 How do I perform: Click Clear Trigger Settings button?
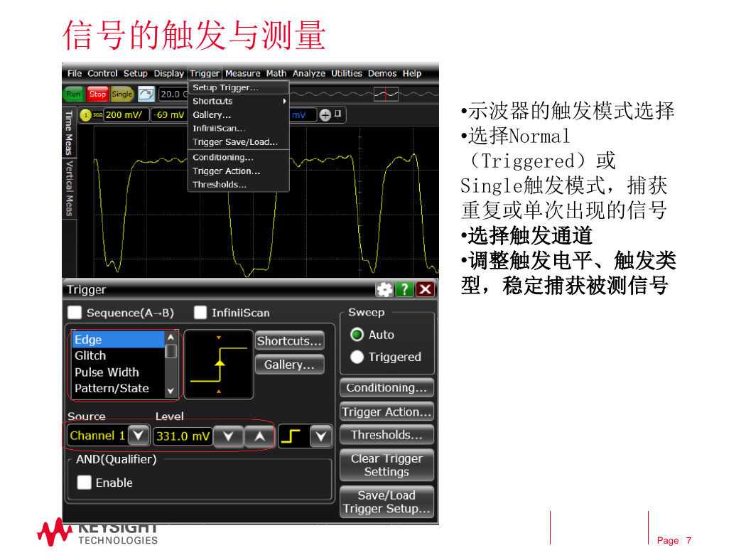[x=386, y=465]
